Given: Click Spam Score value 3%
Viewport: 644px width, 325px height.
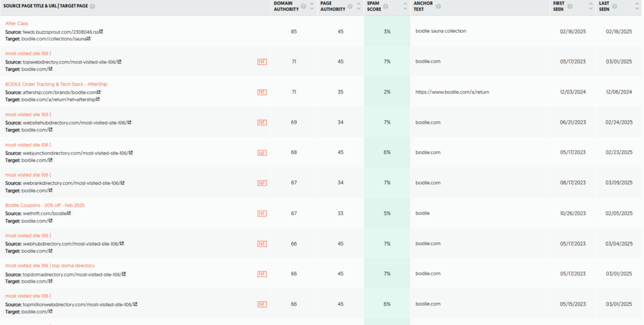Looking at the screenshot, I should [x=387, y=31].
